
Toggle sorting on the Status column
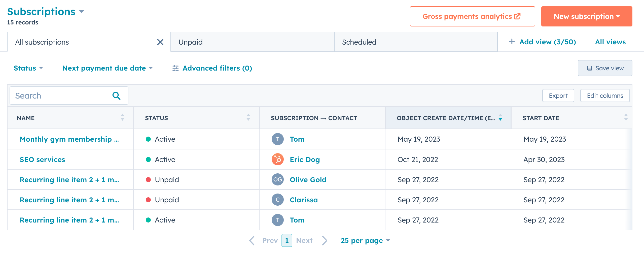248,118
